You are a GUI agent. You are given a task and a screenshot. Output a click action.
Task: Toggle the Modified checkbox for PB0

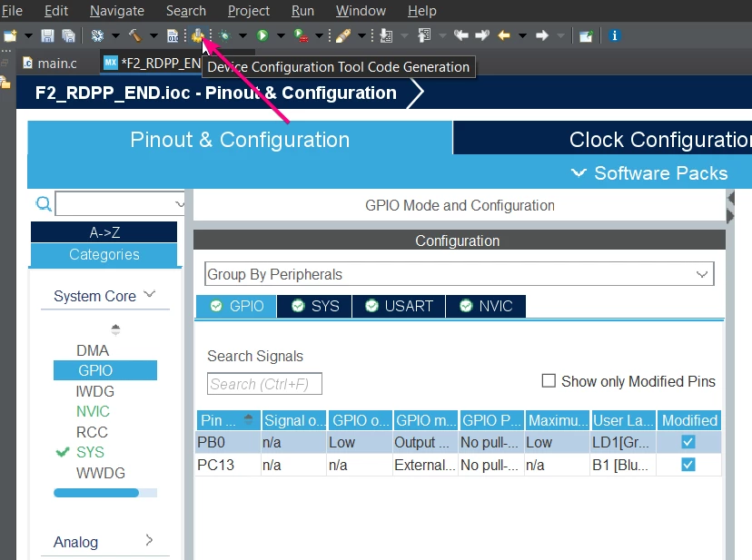click(688, 442)
